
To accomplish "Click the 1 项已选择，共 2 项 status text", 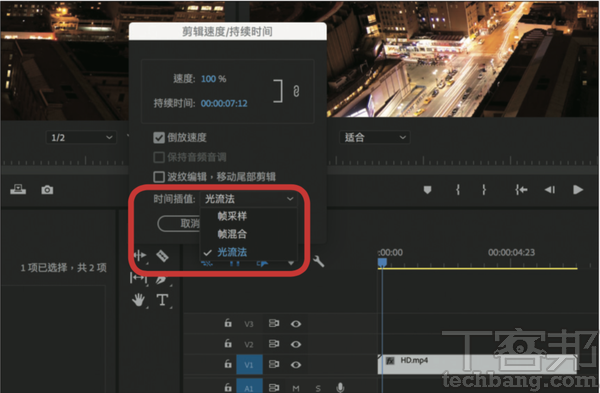I will pos(64,267).
